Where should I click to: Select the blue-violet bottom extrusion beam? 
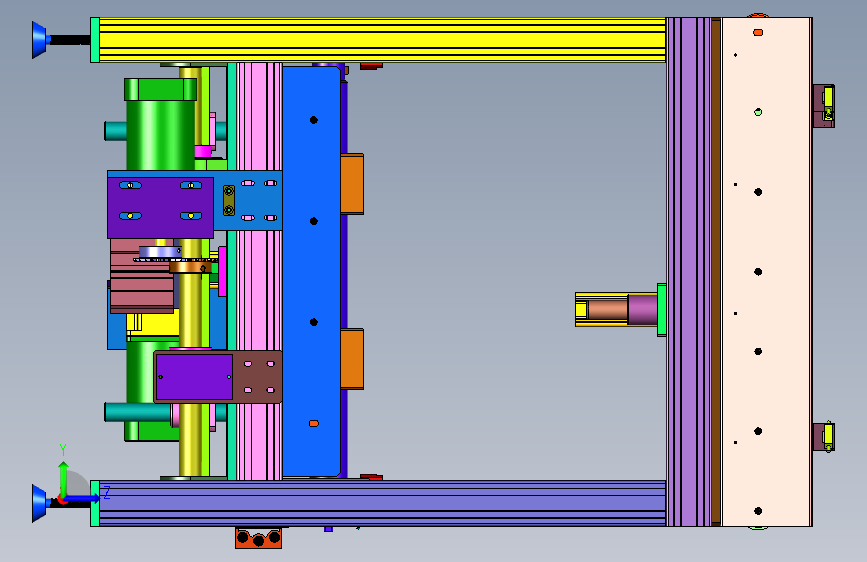tap(382, 503)
